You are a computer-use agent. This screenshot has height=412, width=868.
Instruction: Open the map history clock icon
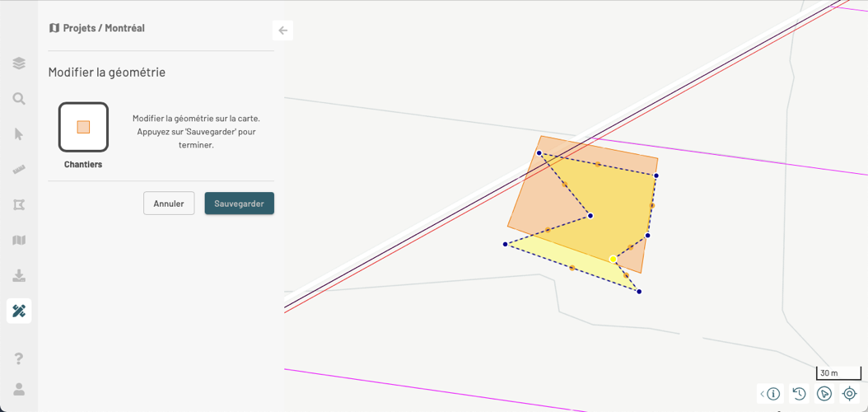pyautogui.click(x=799, y=394)
